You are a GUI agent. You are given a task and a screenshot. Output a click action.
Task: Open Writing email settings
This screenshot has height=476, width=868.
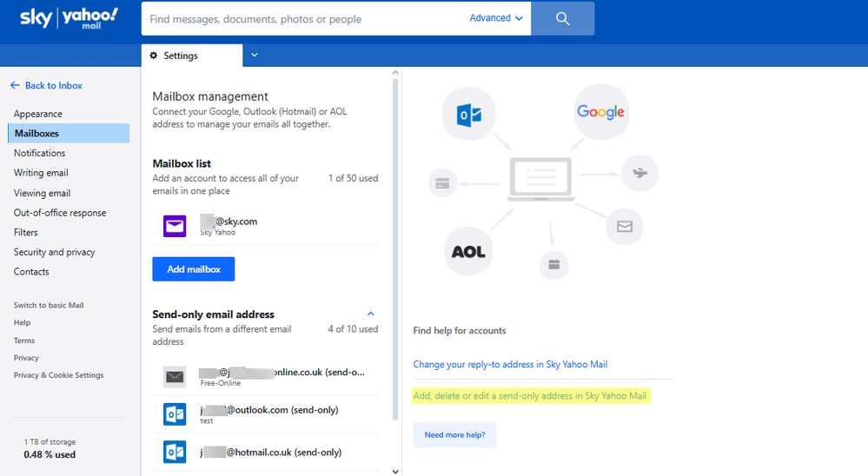pyautogui.click(x=41, y=173)
